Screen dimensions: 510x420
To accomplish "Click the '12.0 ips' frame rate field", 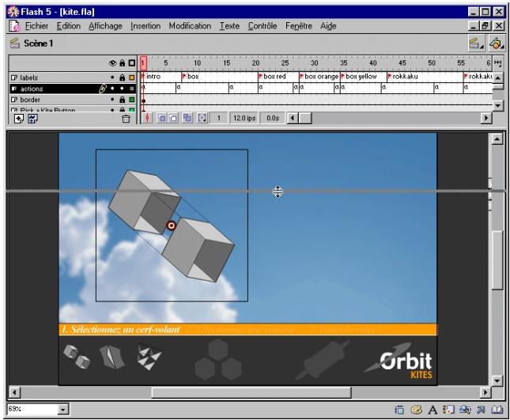I will (x=244, y=118).
